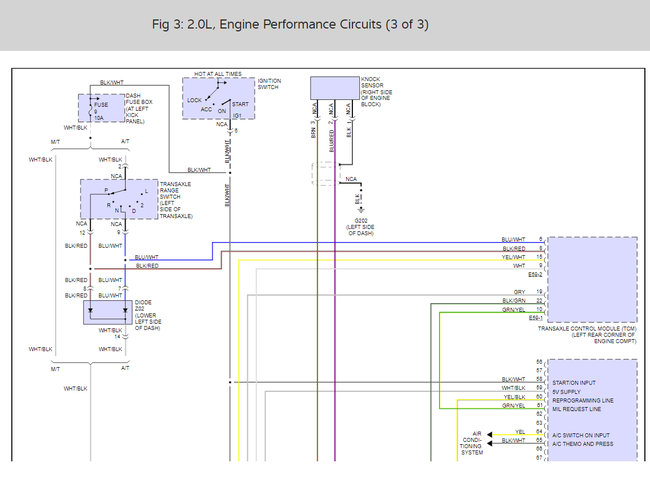The image size is (650, 479).
Task: Click the HOT AT ALL TIMES label
Action: tap(218, 74)
